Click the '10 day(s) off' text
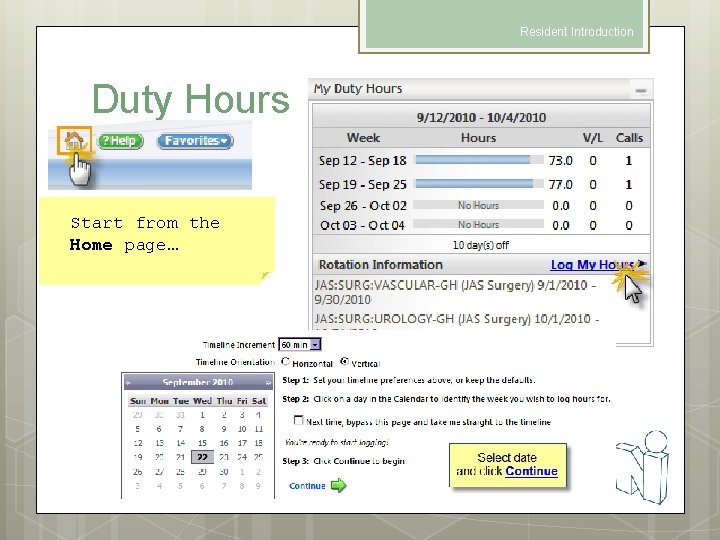 pos(481,245)
